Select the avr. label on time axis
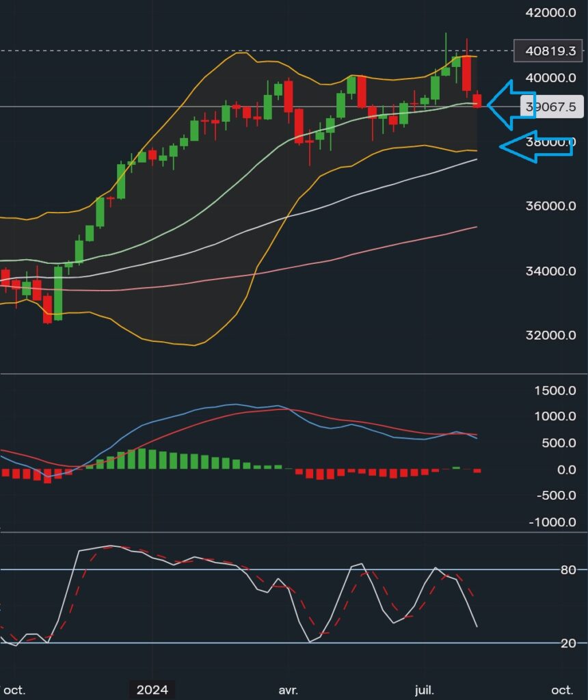Viewport: 588px width, 700px height. (x=288, y=690)
